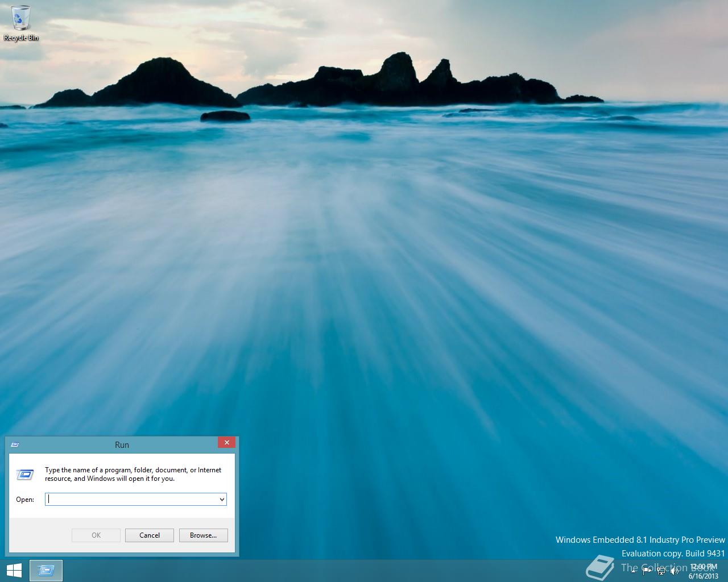Viewport: 728px width, 582px height.
Task: Click the volume speaker tray icon
Action: [675, 571]
